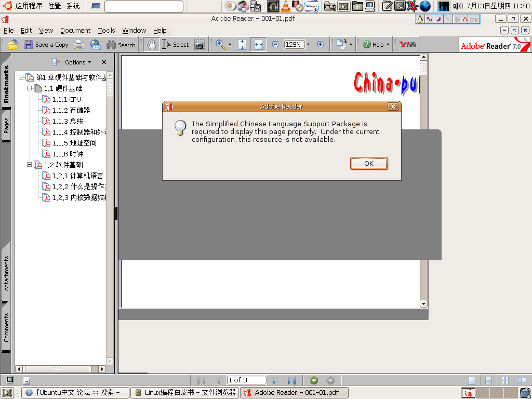Image resolution: width=532 pixels, height=399 pixels.
Task: Click the plus zoom-in button
Action: (x=320, y=45)
